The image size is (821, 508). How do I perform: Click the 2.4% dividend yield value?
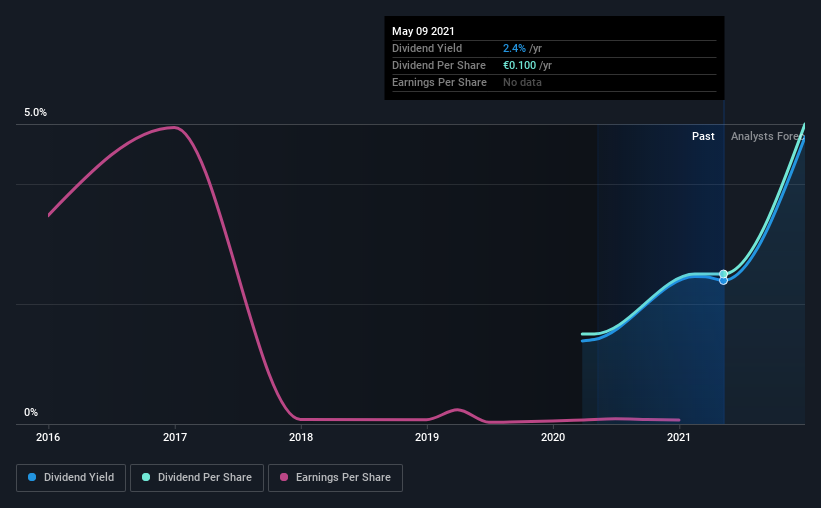pos(514,48)
